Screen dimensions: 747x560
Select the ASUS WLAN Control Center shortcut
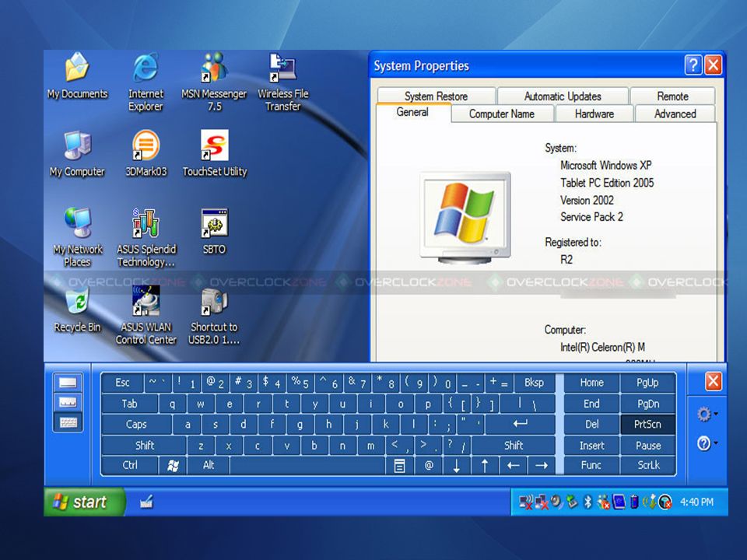click(146, 315)
